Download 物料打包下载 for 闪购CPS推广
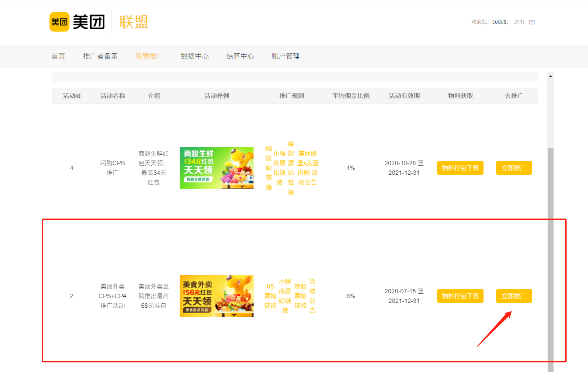The width and height of the screenshot is (588, 372). [460, 168]
